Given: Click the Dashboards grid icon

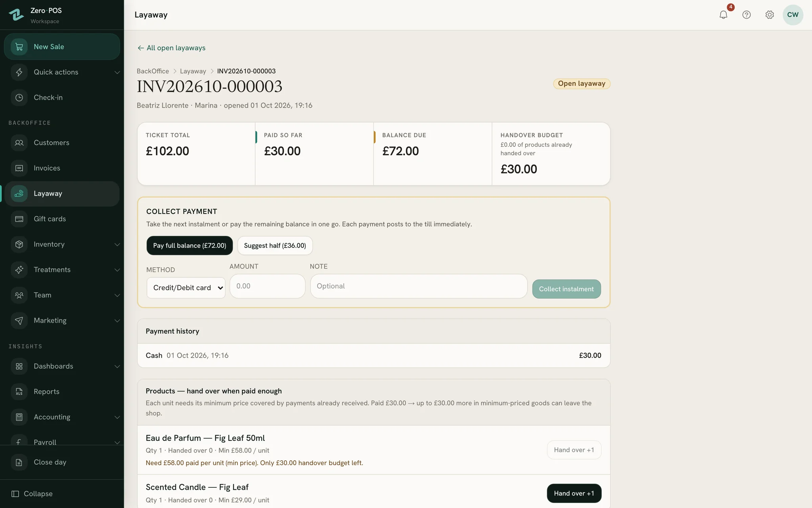Looking at the screenshot, I should 19,366.
